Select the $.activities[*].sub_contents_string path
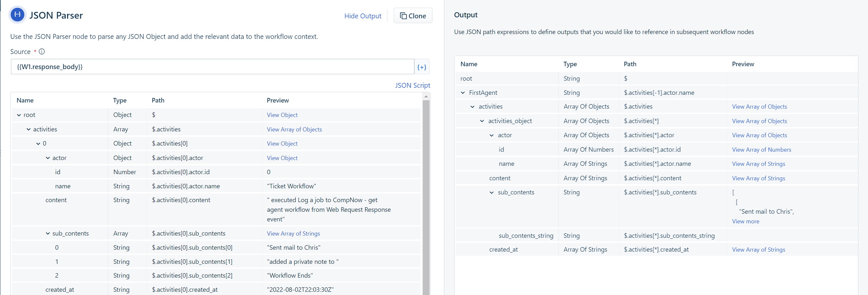 669,236
